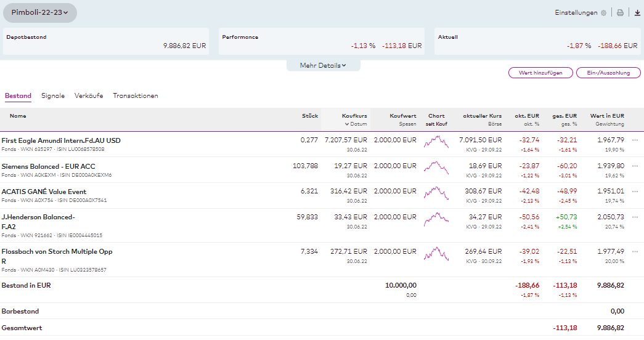This screenshot has height=340, width=644.
Task: Click the print icon
Action: click(x=620, y=13)
